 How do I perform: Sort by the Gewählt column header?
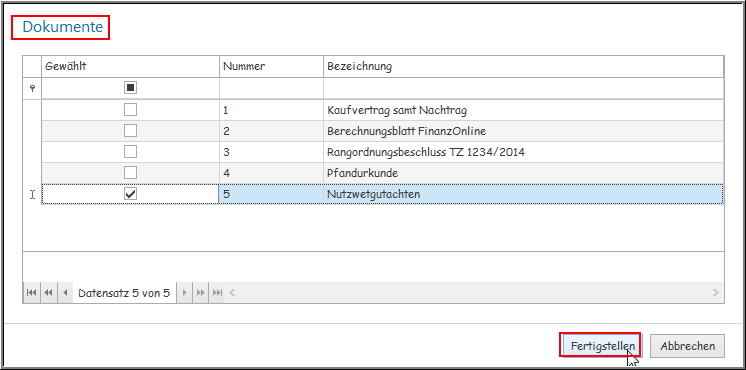[130, 66]
